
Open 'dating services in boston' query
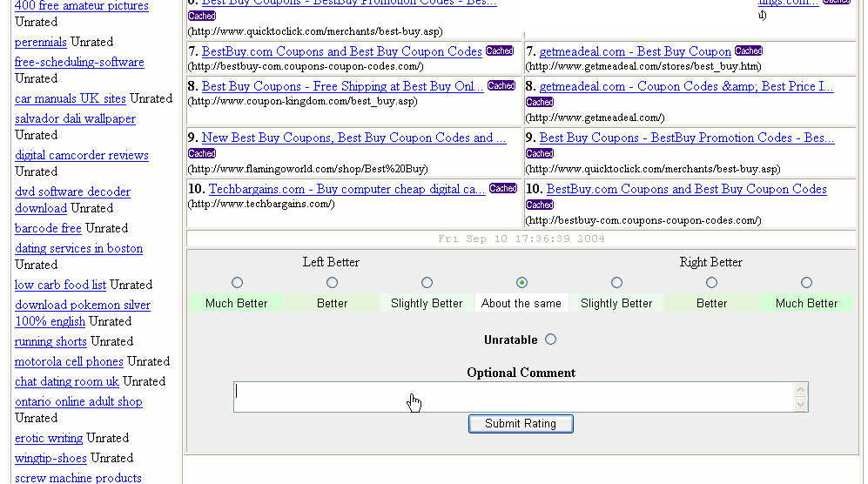click(78, 248)
